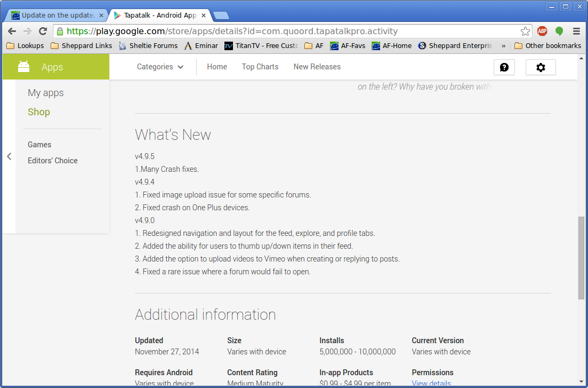Click View details under Permissions
Viewport: 588px width, 388px height.
[431, 384]
